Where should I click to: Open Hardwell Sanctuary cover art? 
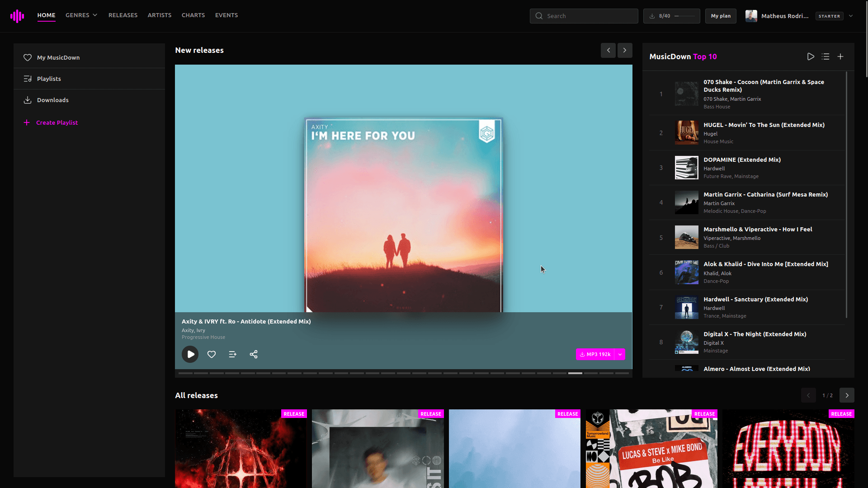pos(686,307)
